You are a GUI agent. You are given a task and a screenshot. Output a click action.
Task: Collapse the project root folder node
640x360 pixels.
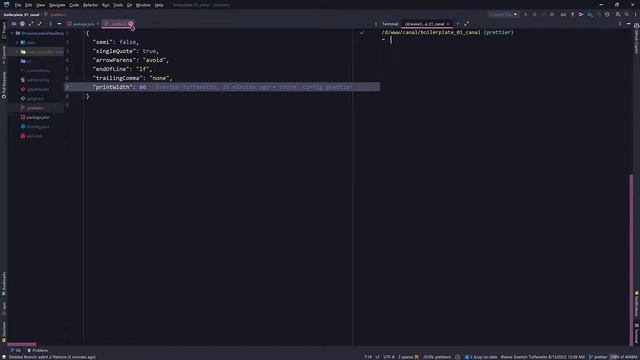pos(12,33)
